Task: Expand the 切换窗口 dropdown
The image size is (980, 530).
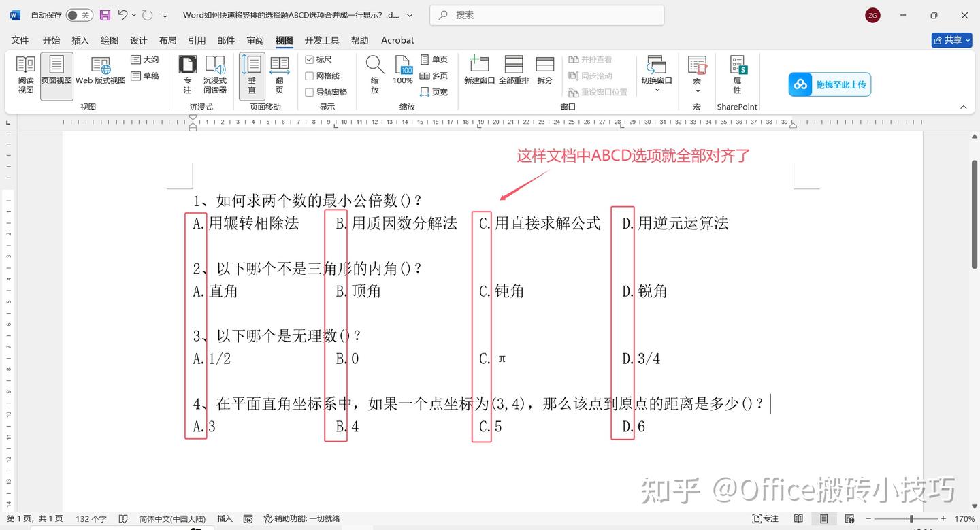Action: [656, 75]
